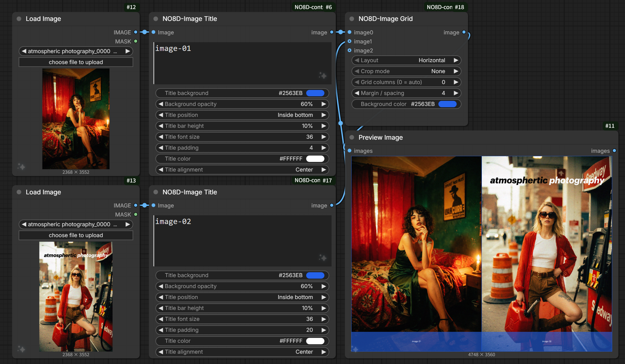The image size is (625, 364).
Task: Decrease Title font size in node #17
Action: pyautogui.click(x=161, y=319)
